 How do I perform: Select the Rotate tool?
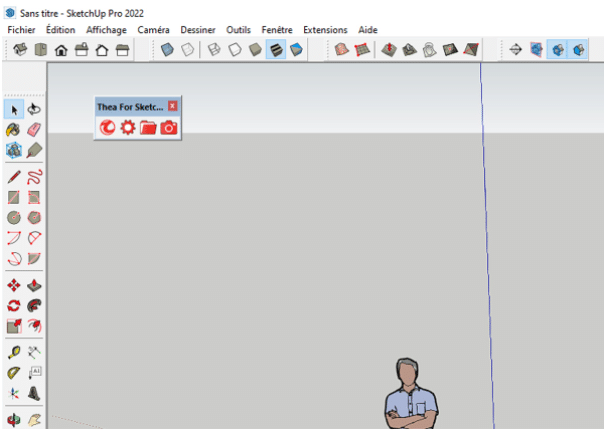[14, 306]
